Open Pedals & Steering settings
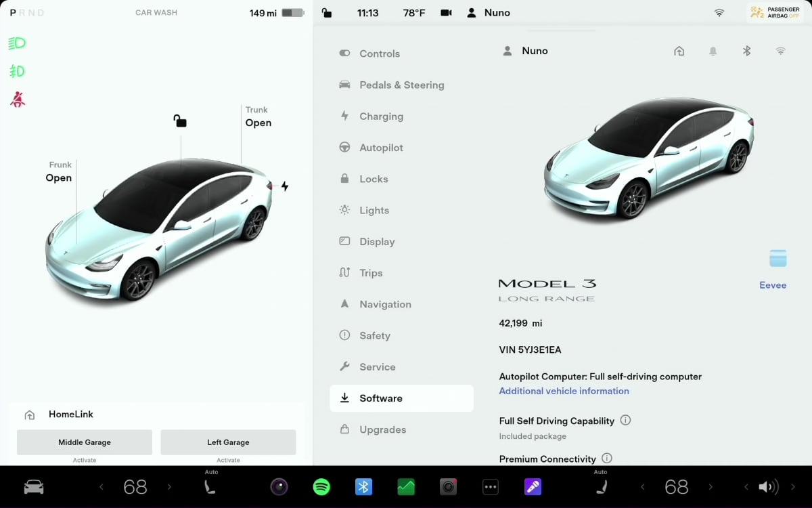 (401, 85)
